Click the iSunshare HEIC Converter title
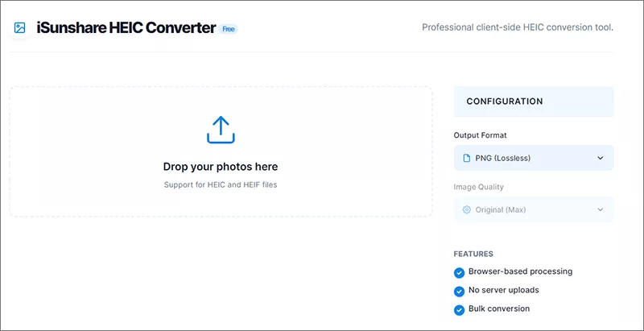This screenshot has width=644, height=331. tap(126, 28)
